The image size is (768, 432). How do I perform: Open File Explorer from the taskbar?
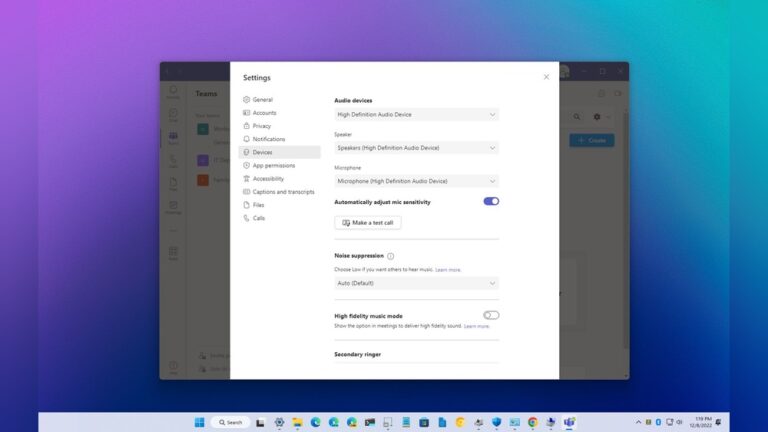297,422
